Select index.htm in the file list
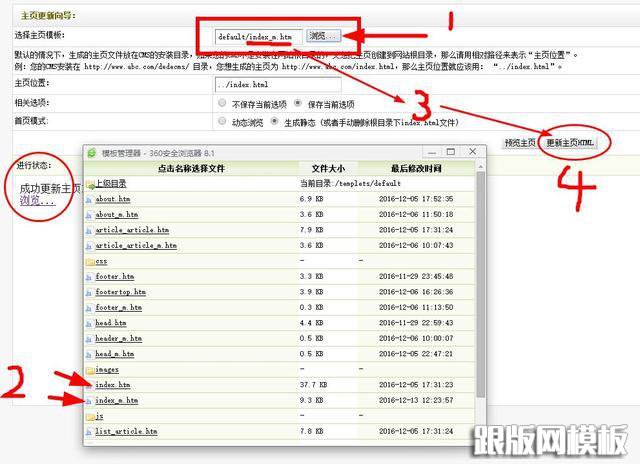640x464 pixels. pyautogui.click(x=112, y=385)
